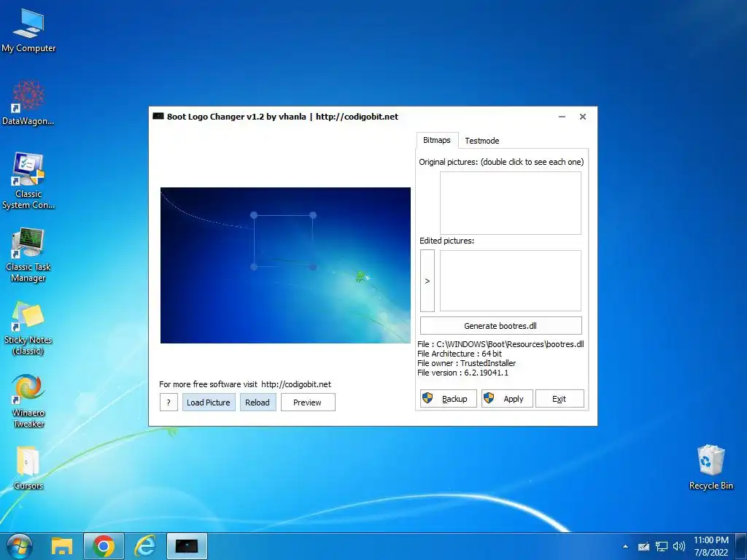Click bottom-right handle of selection rectangle
747x560 pixels.
(x=313, y=267)
